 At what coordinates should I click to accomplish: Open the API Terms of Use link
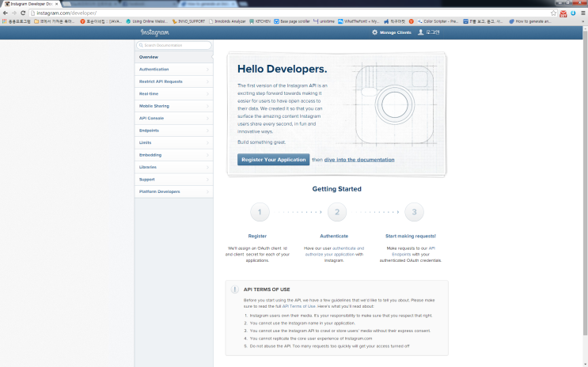299,306
